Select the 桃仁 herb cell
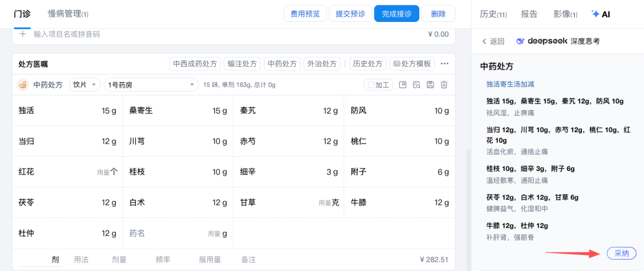Image resolution: width=644 pixels, height=271 pixels. pyautogui.click(x=400, y=141)
